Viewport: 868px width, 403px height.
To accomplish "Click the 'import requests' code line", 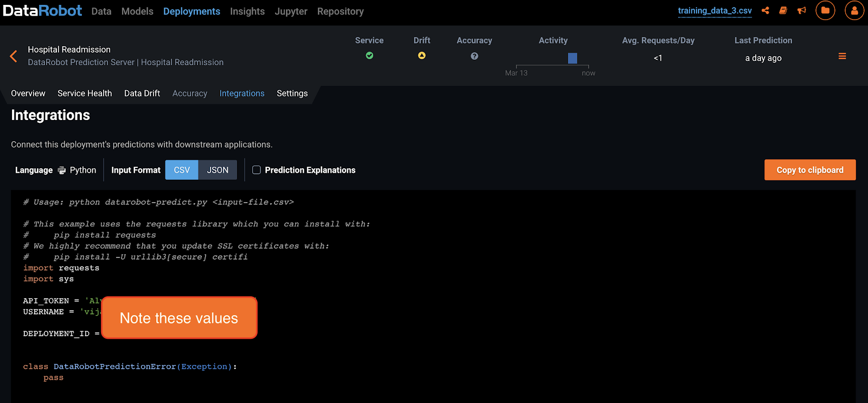I will (61, 268).
